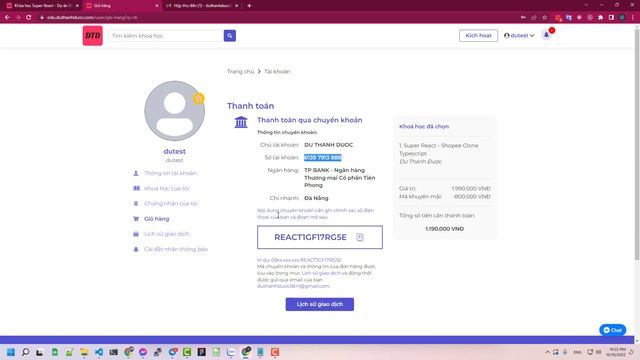Click the Tìm kiếm khoá học search field
This screenshot has height=360, width=640.
(166, 36)
